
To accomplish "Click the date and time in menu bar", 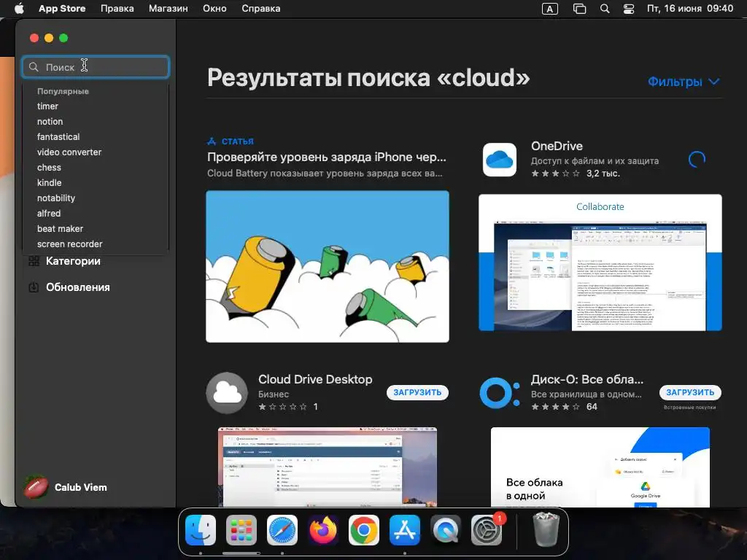I will (x=690, y=9).
